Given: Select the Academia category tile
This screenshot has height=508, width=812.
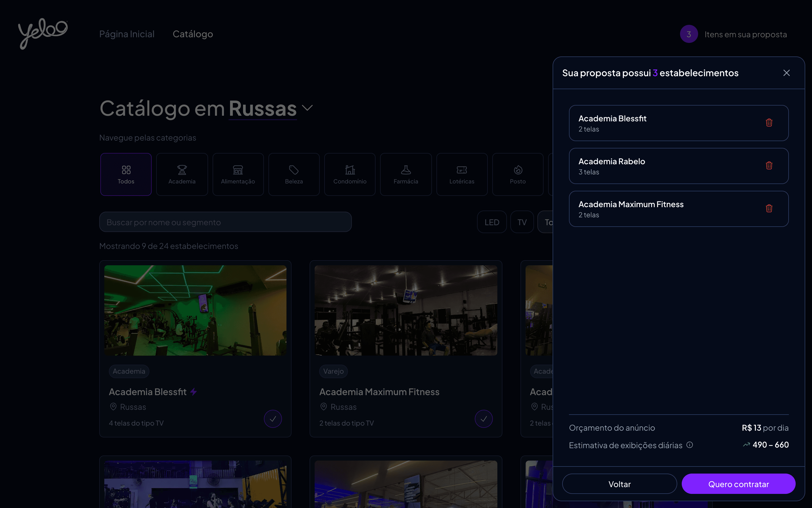Looking at the screenshot, I should tap(182, 174).
